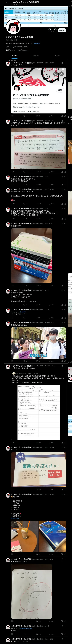Open the stacked textbooks photo in Jul 1 post
This screenshot has height=644, width=72.
(31, 255)
